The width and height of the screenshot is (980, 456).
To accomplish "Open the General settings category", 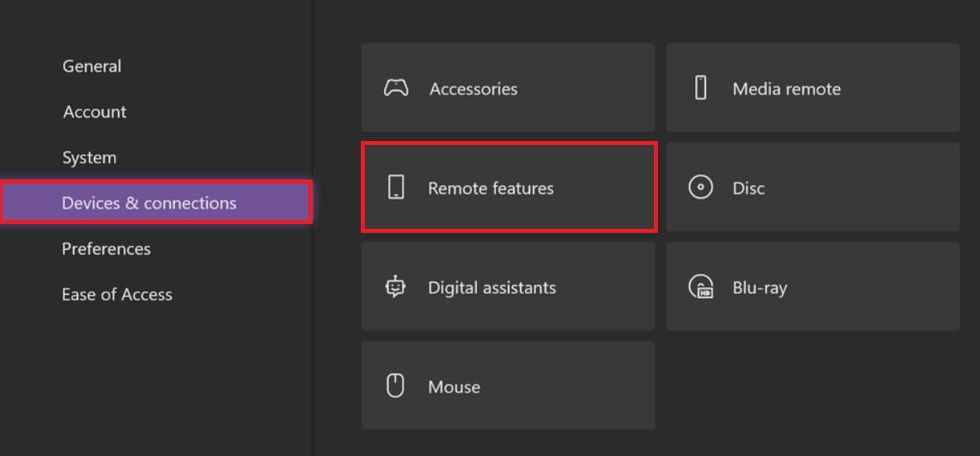I will tap(92, 66).
